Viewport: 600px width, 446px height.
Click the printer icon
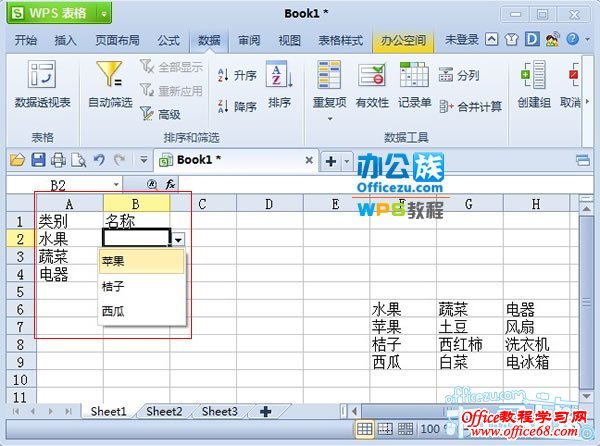click(58, 160)
